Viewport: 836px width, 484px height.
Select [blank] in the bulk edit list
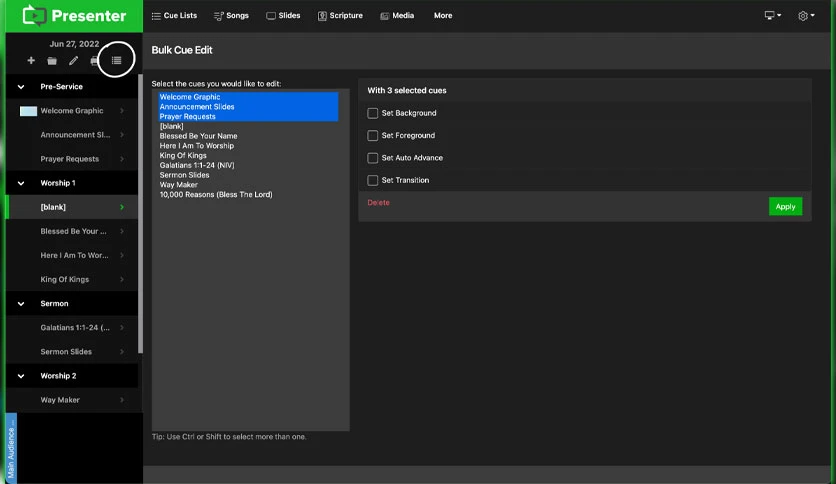tap(248, 126)
